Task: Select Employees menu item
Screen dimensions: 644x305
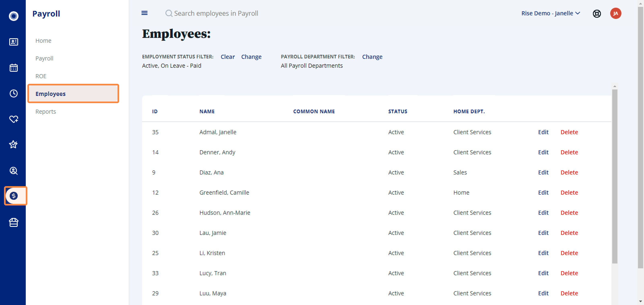Action: [73, 94]
